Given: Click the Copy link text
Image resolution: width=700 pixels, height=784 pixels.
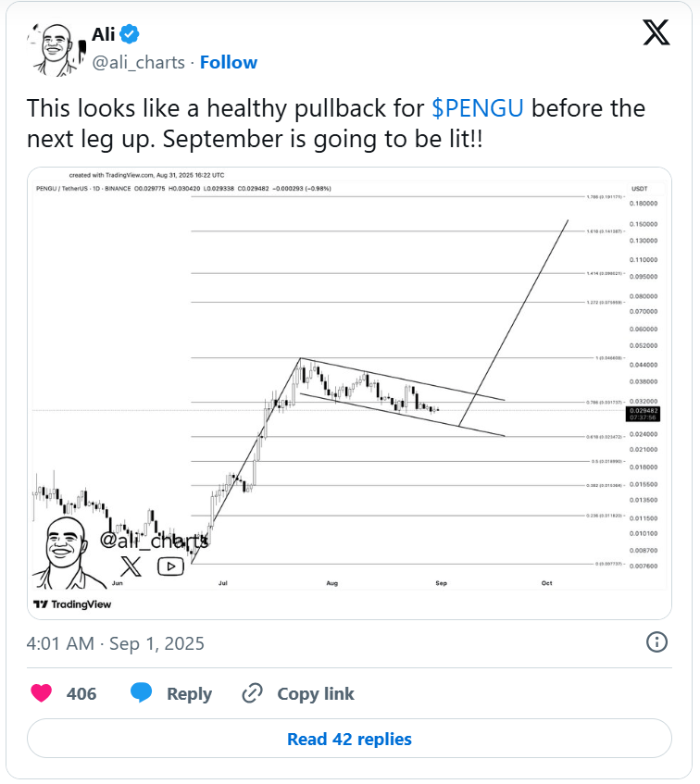Looking at the screenshot, I should [316, 693].
